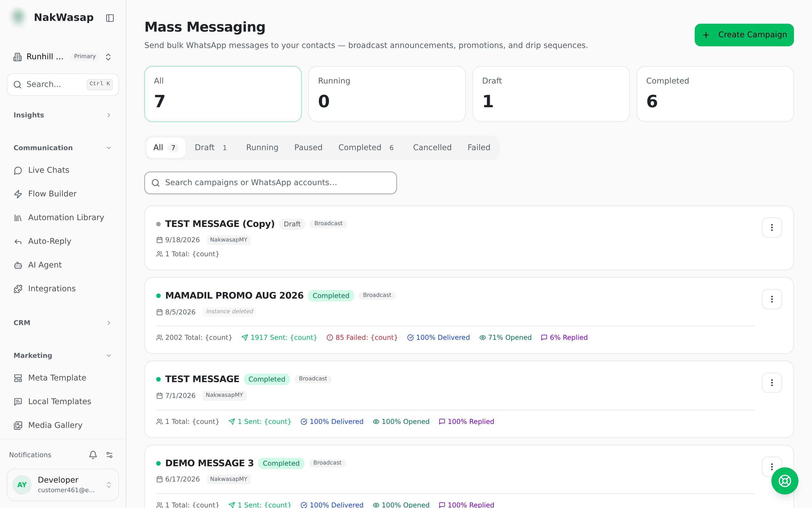Switch to the Failed tab
The width and height of the screenshot is (812, 508).
click(479, 148)
